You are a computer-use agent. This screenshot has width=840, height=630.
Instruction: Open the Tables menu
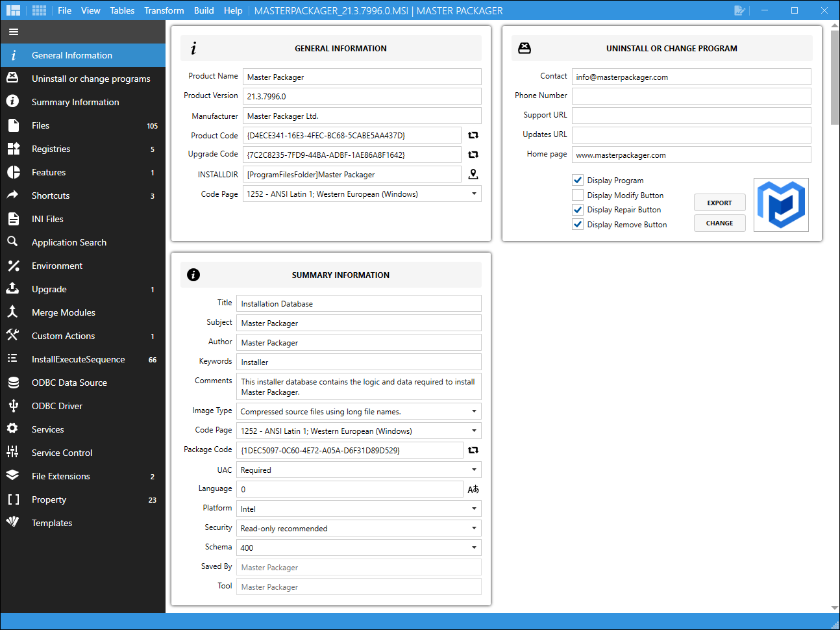pyautogui.click(x=122, y=10)
